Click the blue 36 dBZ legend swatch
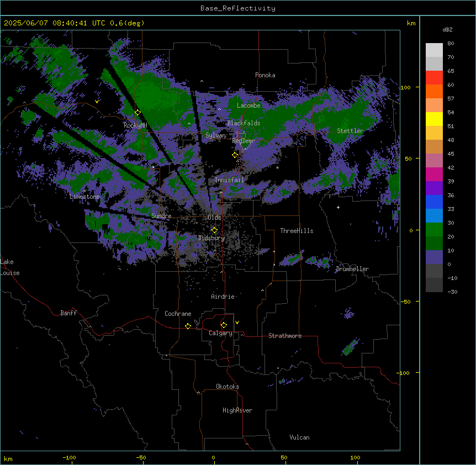This screenshot has height=465, width=476. [x=434, y=202]
